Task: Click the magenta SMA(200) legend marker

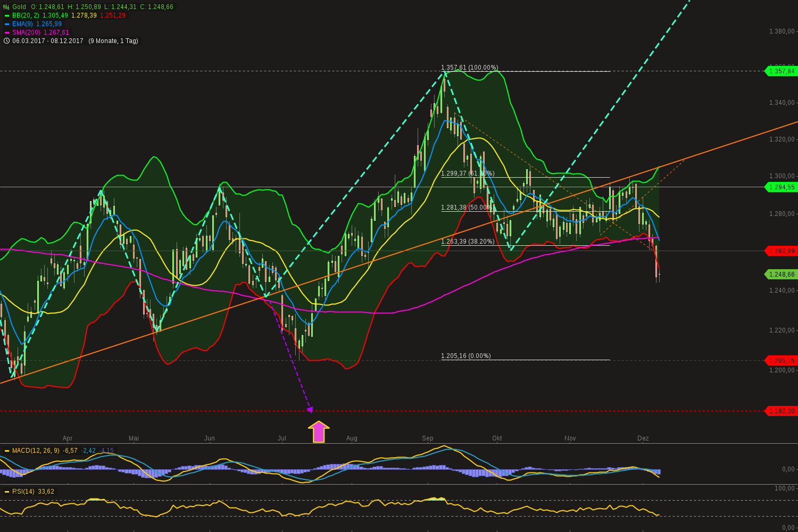Action: (7, 32)
